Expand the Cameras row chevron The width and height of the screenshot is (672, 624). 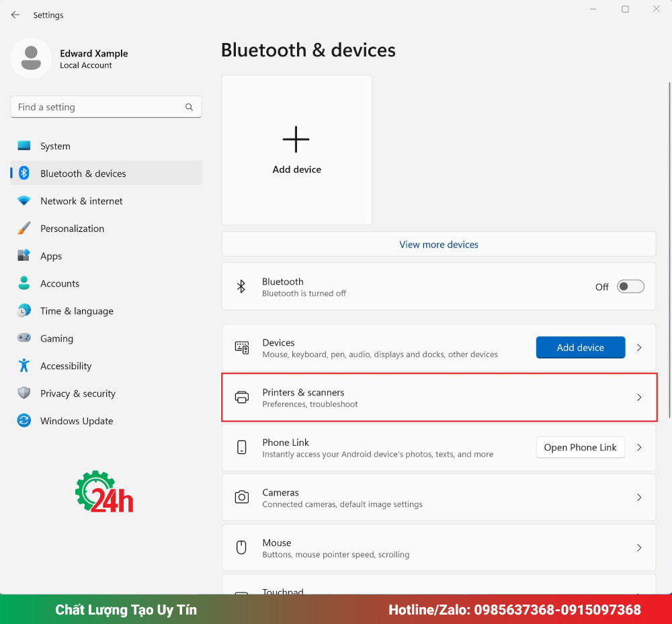(x=639, y=498)
